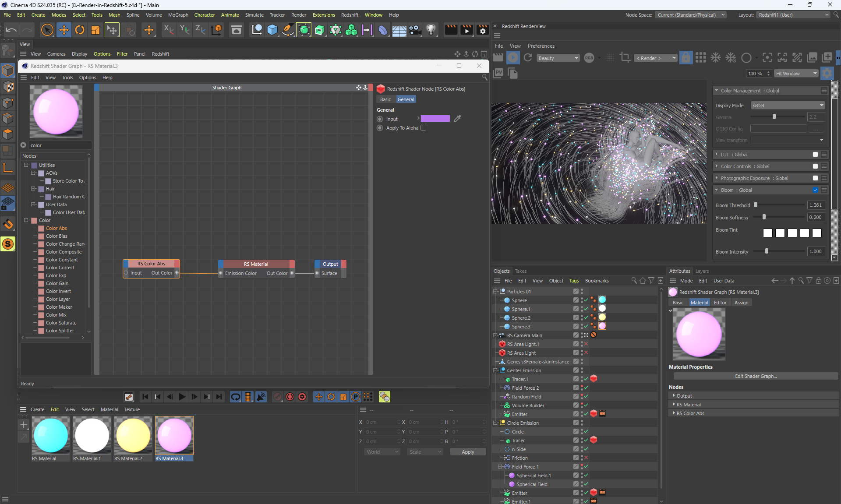Open the MoGraph menu
The image size is (841, 504).
click(178, 15)
